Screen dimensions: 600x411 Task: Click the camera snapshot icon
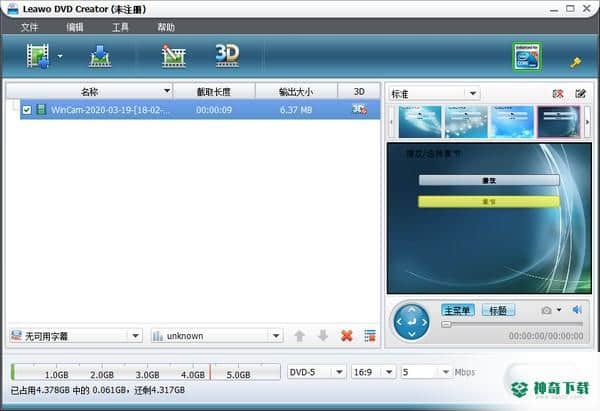[546, 310]
